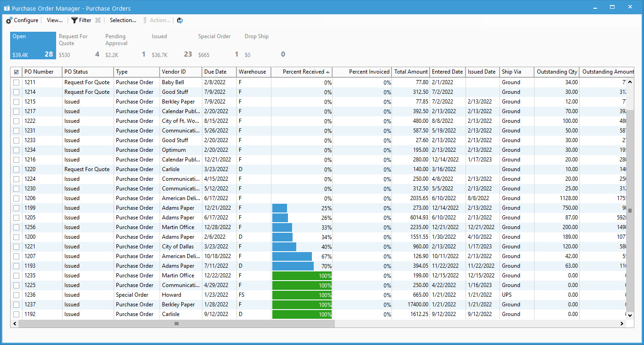644x345 pixels.
Task: Click the clear filter X icon
Action: (98, 20)
